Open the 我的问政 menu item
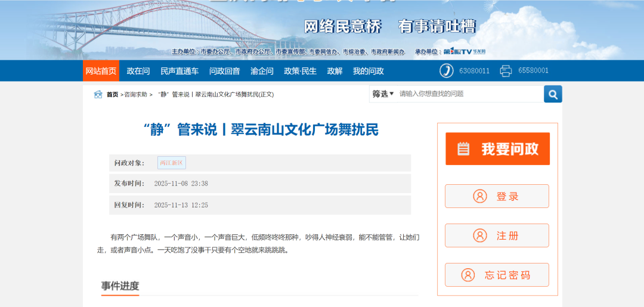 tap(369, 71)
